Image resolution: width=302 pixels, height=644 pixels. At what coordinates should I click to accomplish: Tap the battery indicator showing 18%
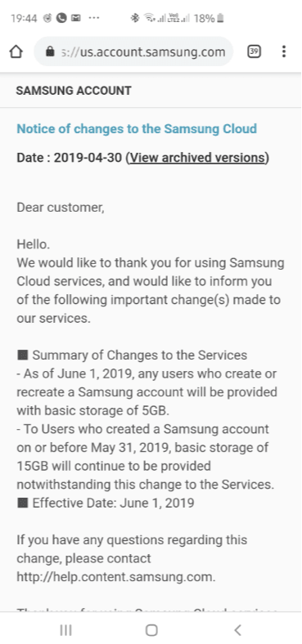coord(209,18)
